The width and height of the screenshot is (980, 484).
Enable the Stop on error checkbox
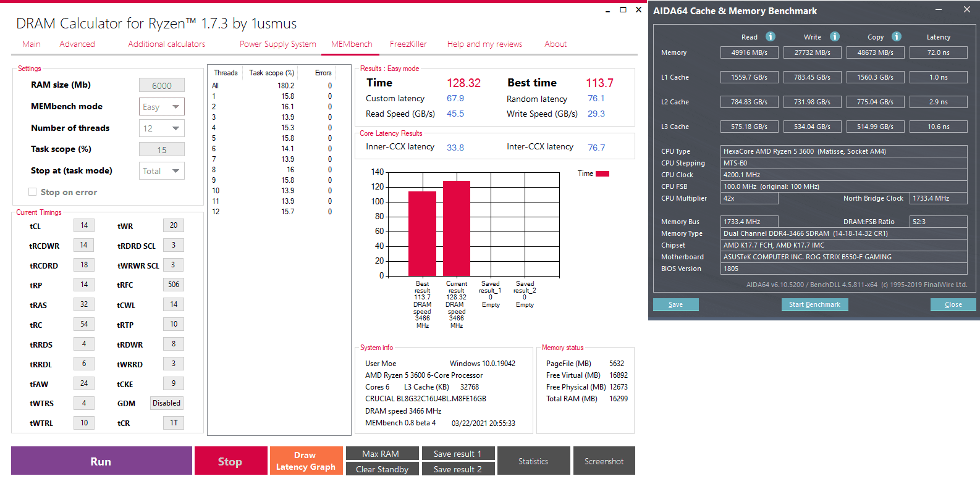click(33, 192)
